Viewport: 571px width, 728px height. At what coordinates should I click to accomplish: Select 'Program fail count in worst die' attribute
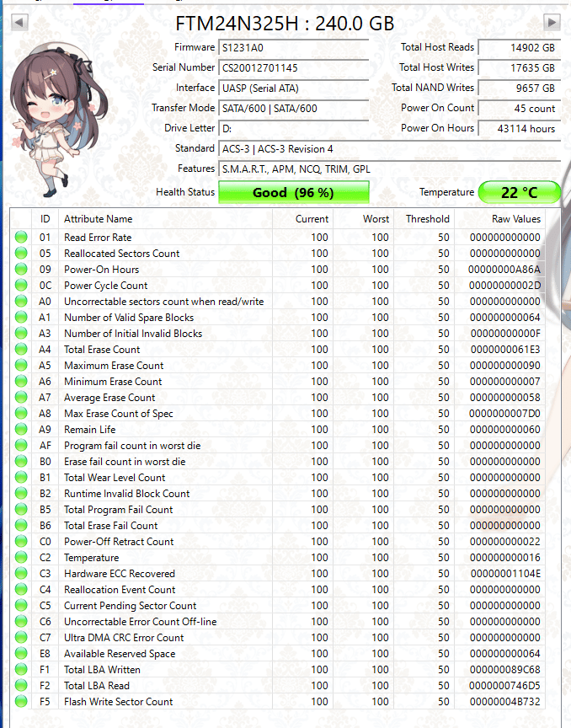[x=132, y=445]
